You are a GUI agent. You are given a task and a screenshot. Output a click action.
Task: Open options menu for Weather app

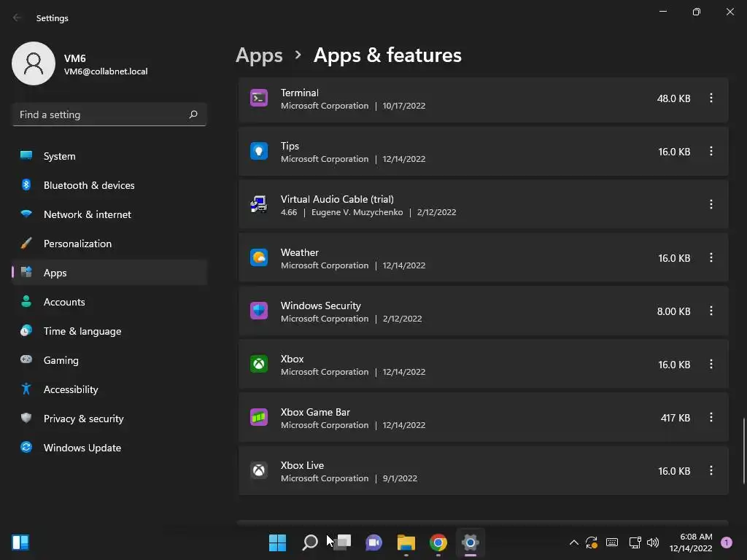711,257
